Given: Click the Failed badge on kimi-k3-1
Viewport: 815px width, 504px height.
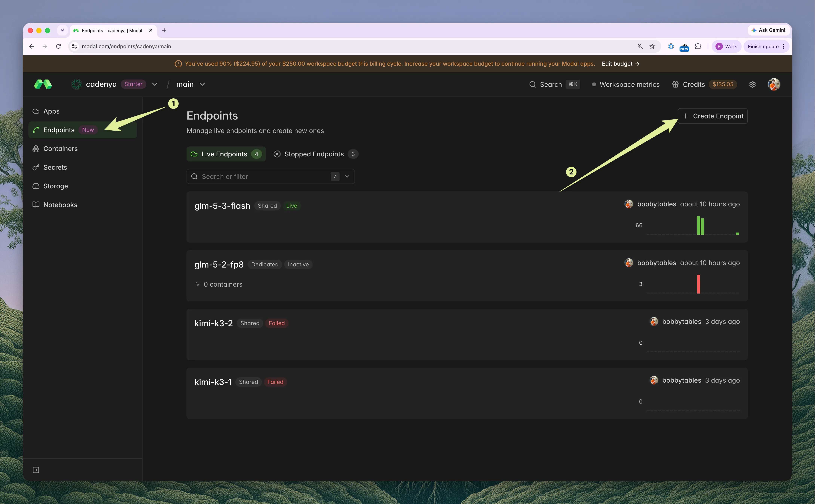Looking at the screenshot, I should tap(275, 382).
